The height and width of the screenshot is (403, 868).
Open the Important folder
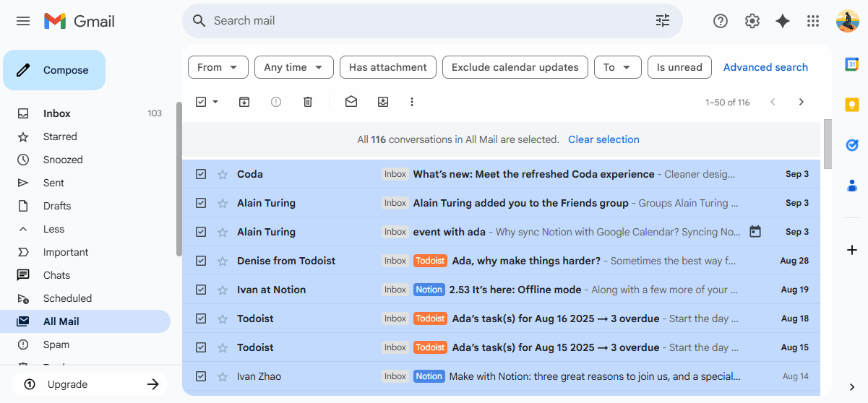click(x=87, y=252)
